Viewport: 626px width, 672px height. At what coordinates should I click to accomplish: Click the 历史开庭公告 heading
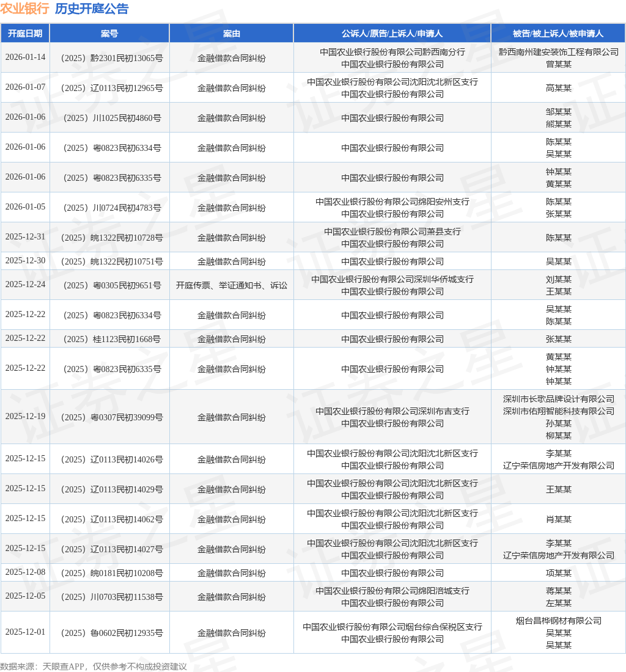[x=92, y=9]
